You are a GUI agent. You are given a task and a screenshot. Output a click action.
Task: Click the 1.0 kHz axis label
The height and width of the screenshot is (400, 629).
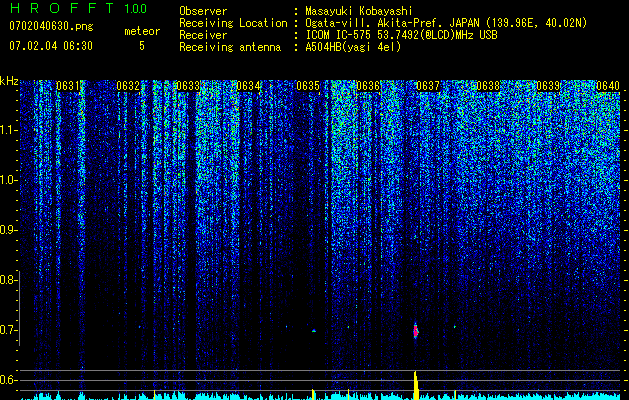8,180
